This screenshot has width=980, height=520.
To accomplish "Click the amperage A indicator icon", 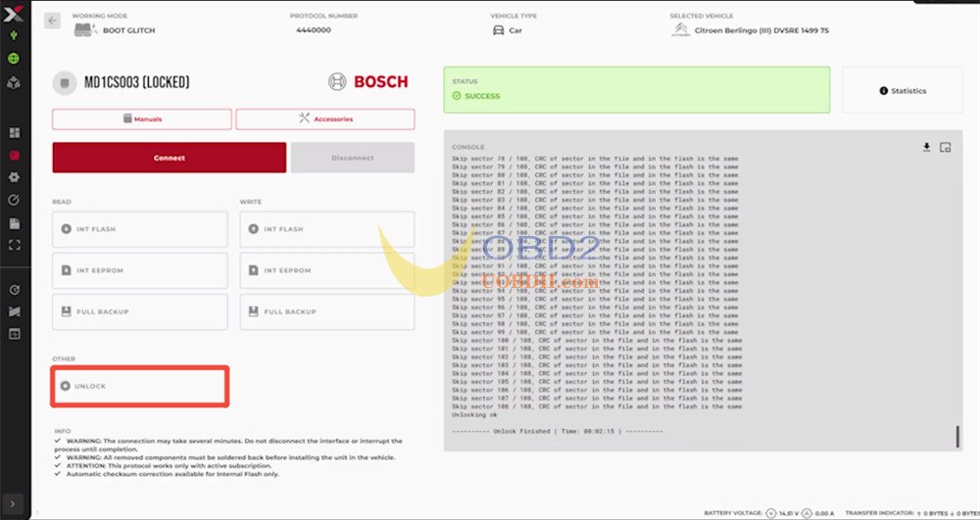I will tap(807, 513).
